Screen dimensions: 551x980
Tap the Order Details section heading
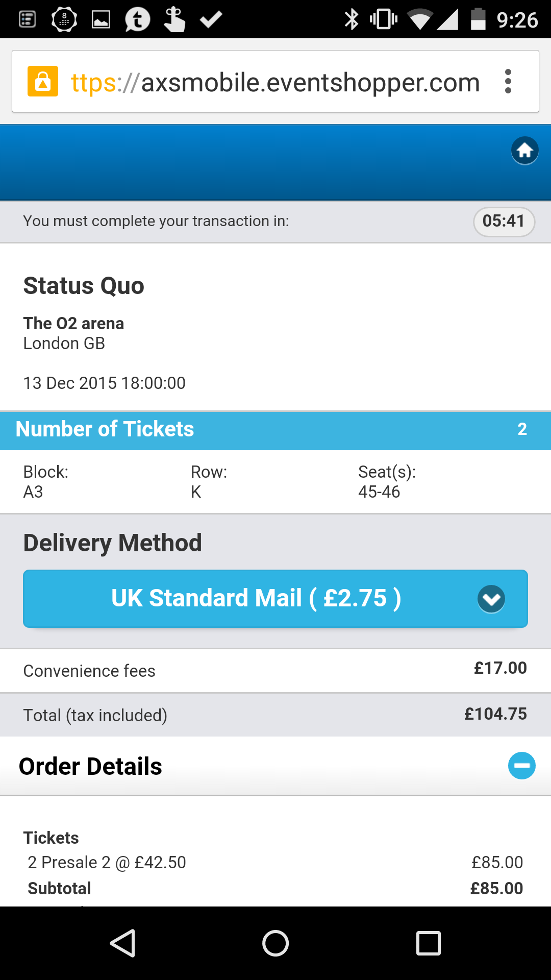point(90,766)
